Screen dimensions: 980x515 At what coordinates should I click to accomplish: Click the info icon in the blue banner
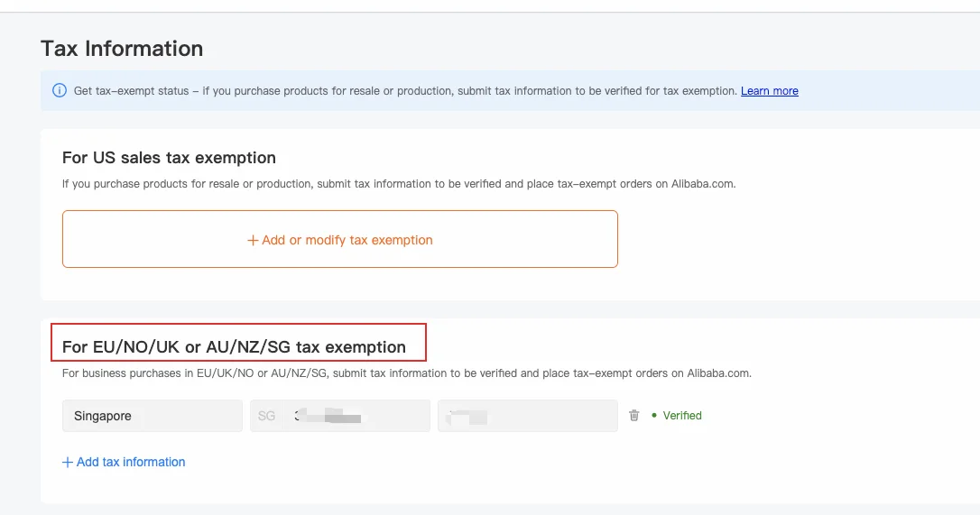click(60, 91)
